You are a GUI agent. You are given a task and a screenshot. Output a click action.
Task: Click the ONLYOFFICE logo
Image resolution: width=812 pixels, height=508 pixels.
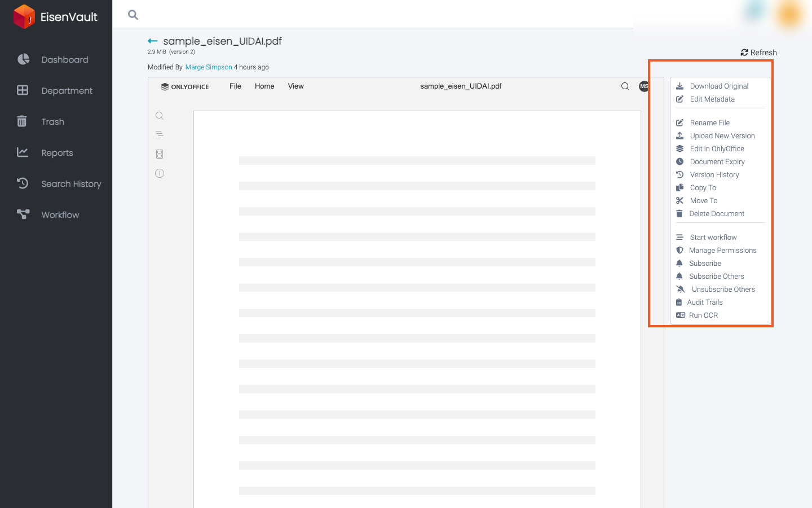[x=185, y=87]
